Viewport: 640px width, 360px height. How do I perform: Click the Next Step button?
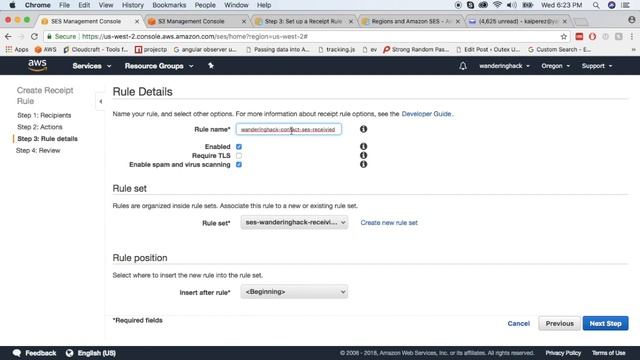(x=605, y=323)
